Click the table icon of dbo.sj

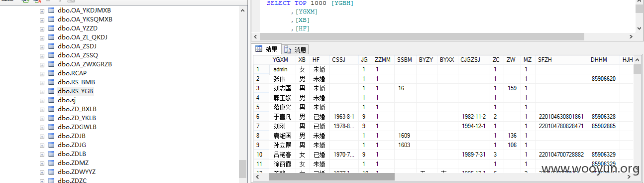click(51, 100)
